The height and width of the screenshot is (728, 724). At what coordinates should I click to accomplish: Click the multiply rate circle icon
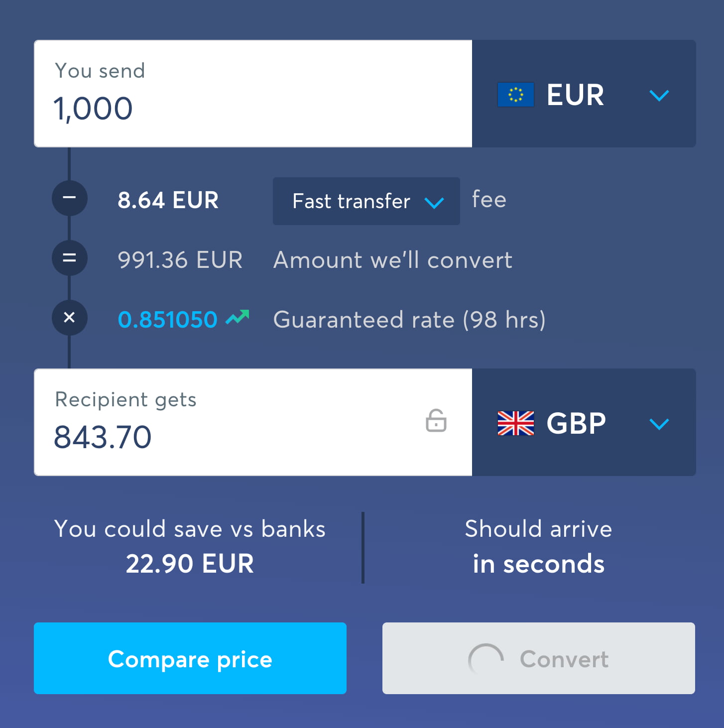coord(70,317)
